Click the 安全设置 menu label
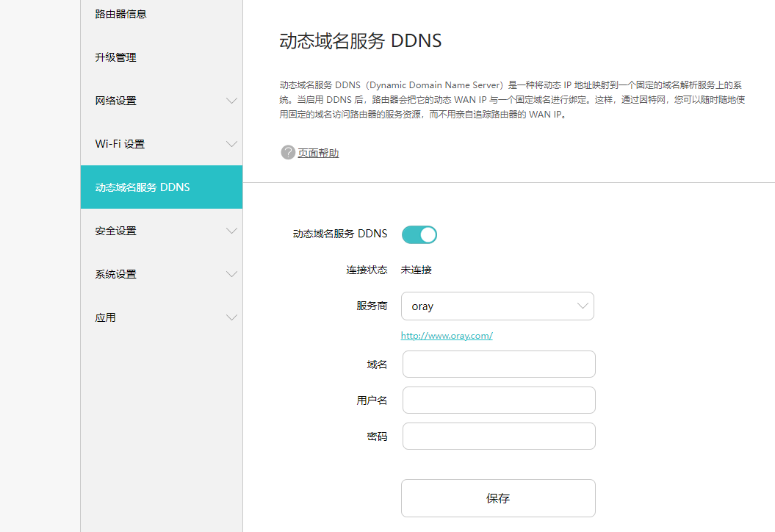Screen dimensions: 775x532 pyautogui.click(x=115, y=231)
